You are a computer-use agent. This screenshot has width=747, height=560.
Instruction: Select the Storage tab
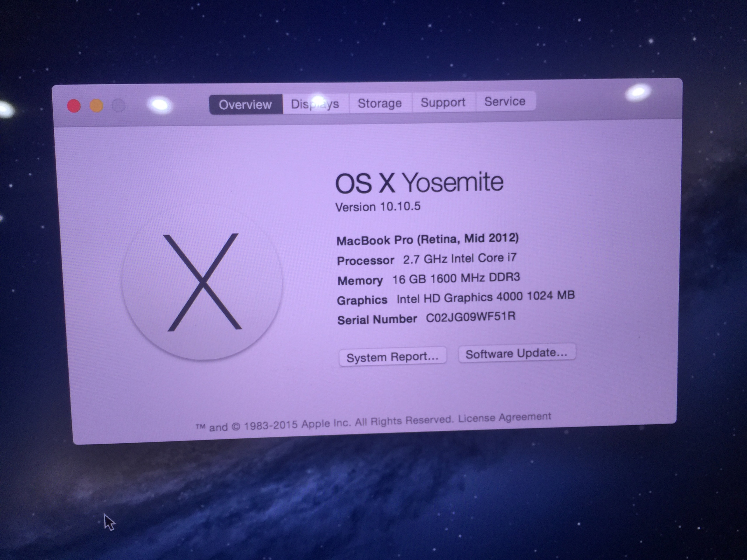click(x=380, y=103)
